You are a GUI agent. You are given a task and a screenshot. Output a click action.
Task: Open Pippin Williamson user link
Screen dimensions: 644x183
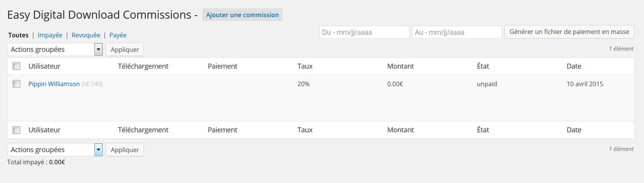(x=54, y=84)
